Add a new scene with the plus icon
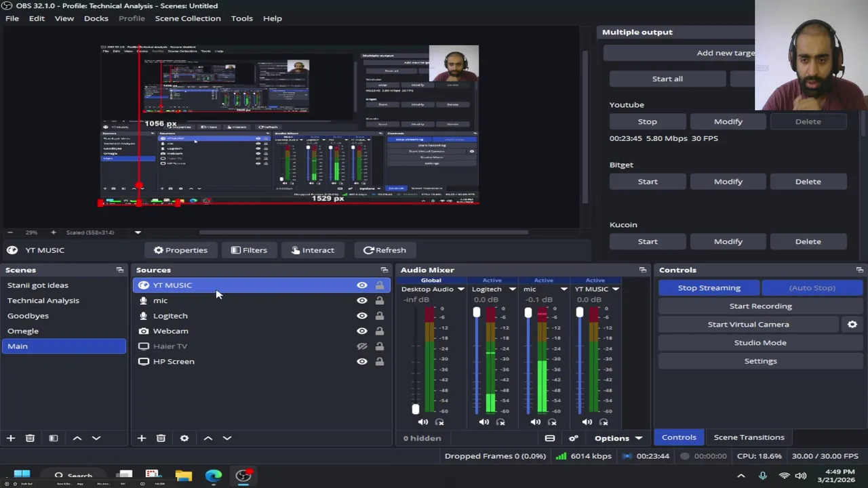Viewport: 868px width, 488px height. coord(11,439)
